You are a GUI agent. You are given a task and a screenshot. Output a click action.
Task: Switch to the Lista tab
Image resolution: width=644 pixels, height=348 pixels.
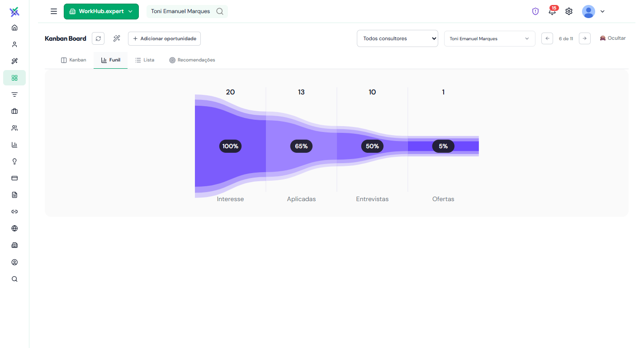[145, 60]
